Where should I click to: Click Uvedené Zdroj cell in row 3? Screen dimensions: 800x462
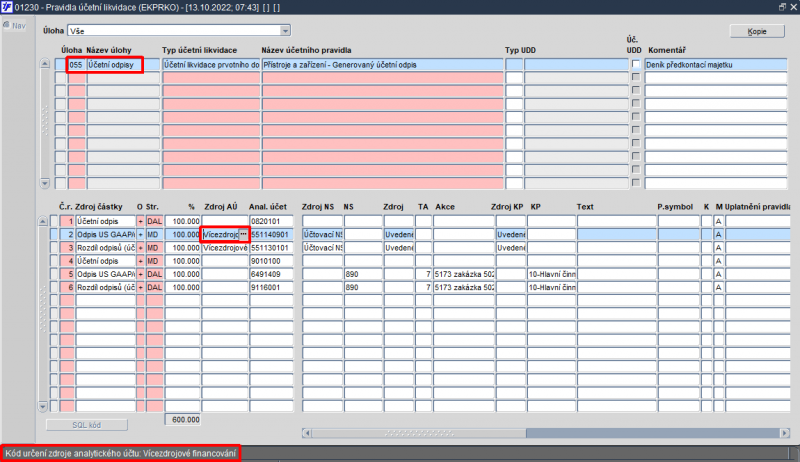pos(399,248)
